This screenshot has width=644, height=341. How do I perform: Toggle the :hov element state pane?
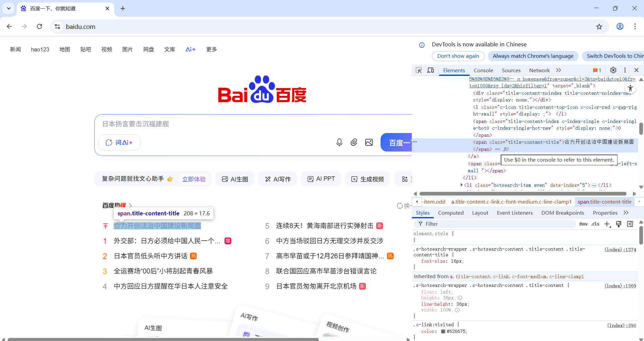583,224
